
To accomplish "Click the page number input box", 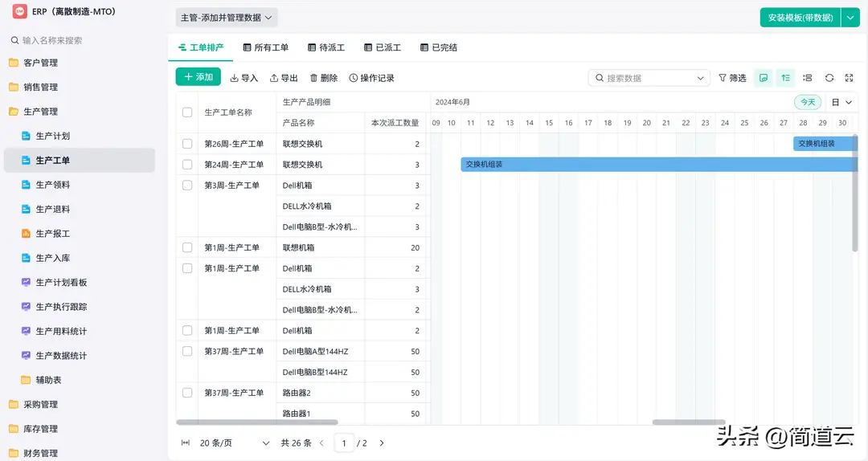I will [344, 443].
